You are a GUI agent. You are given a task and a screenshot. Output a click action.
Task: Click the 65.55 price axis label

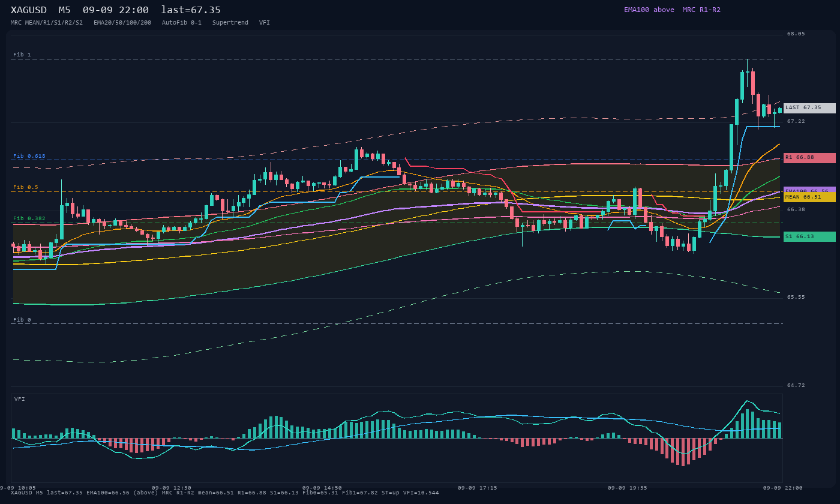pyautogui.click(x=796, y=297)
